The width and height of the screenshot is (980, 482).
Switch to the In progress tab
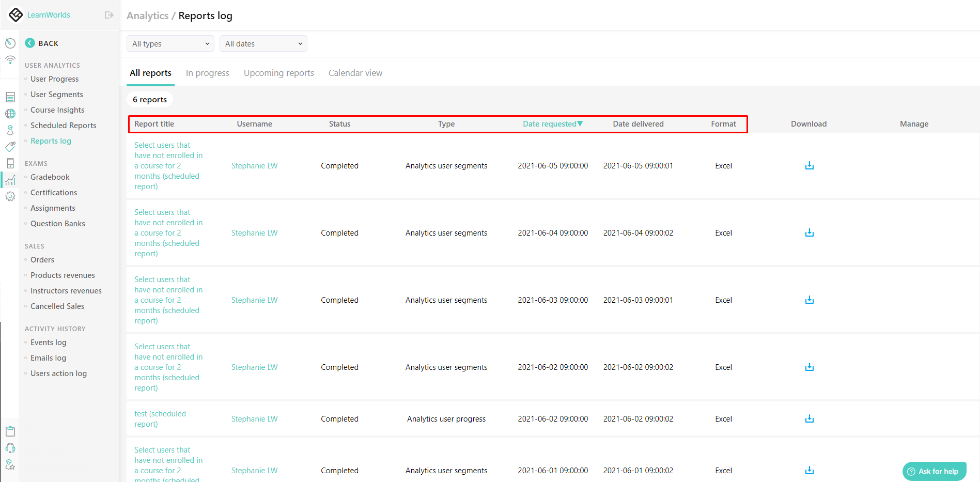[207, 73]
